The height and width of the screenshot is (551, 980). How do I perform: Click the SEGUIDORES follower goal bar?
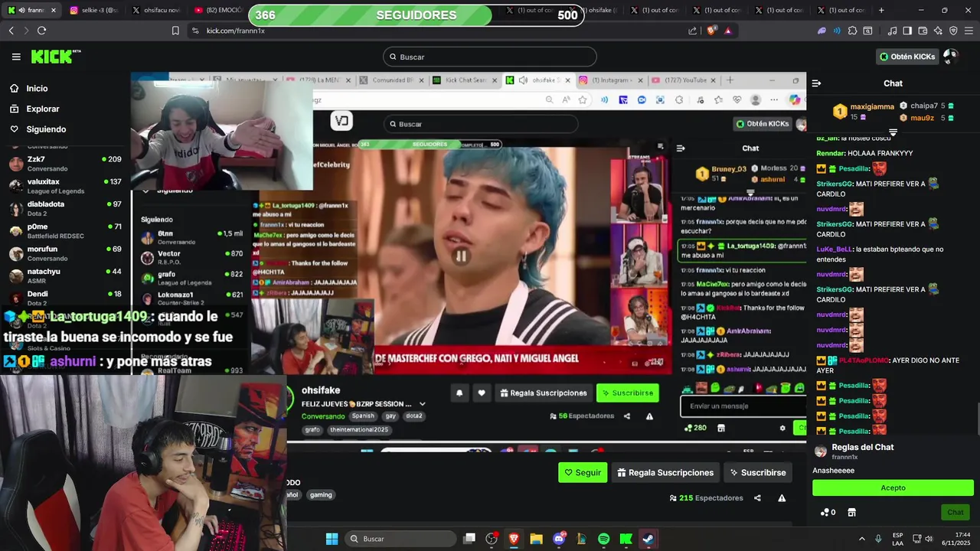416,15
